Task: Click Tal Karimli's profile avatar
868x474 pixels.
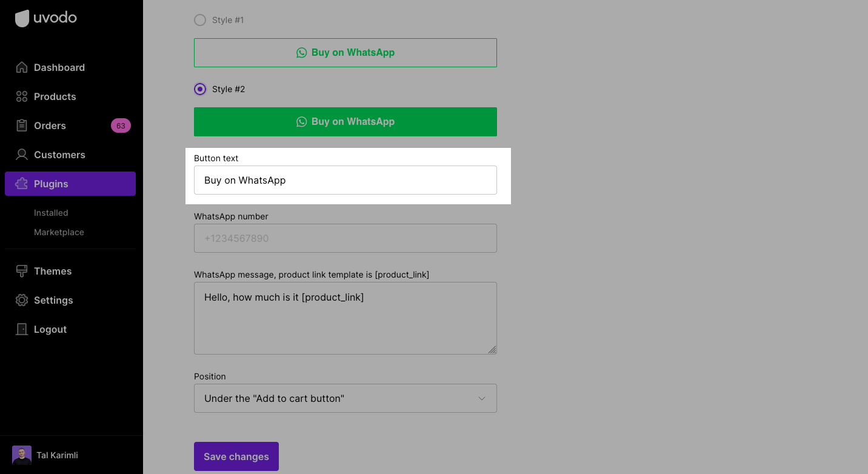Action: 22,455
